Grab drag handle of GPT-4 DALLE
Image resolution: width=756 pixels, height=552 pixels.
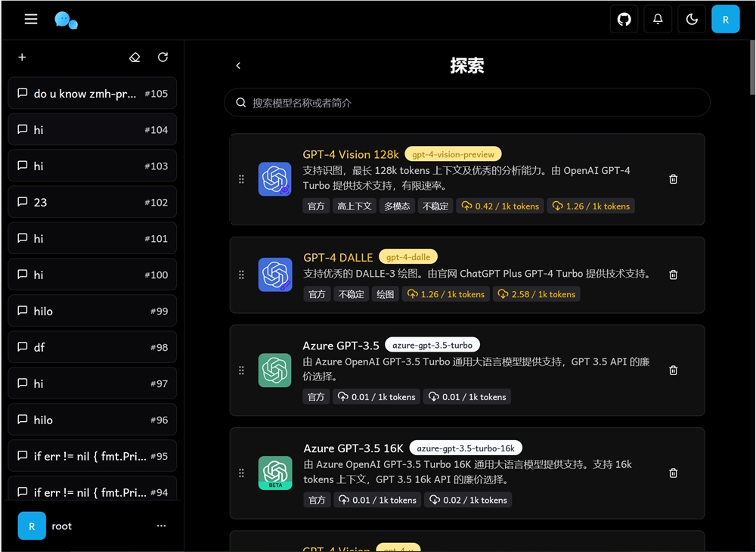click(242, 274)
